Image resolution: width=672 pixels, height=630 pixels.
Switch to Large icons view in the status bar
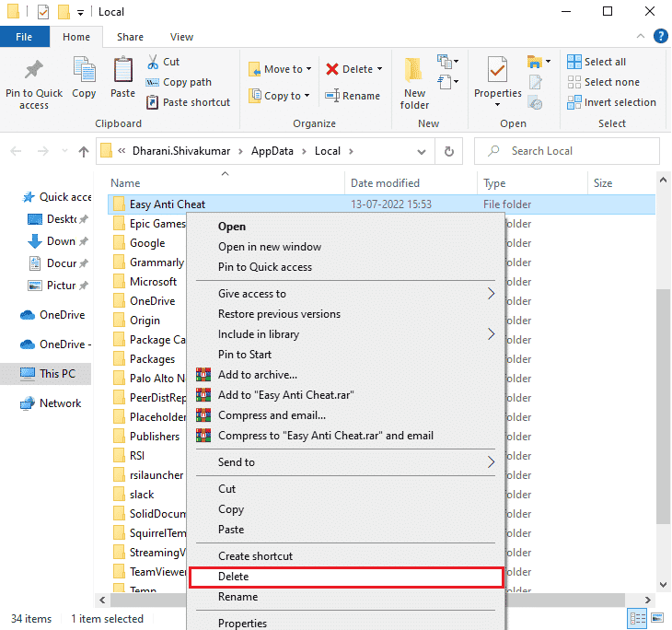click(x=657, y=618)
